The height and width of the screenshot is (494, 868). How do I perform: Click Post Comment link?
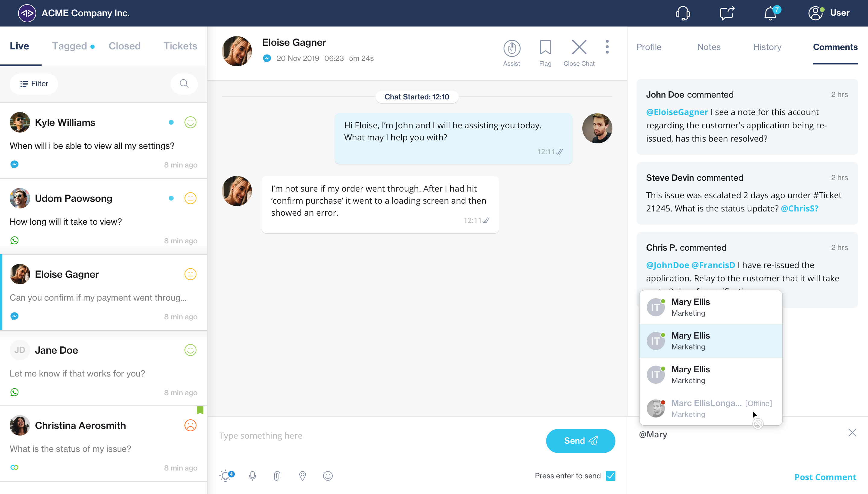point(825,477)
